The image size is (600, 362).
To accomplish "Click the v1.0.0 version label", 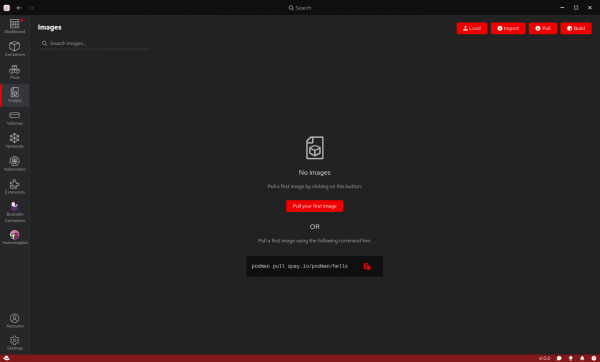I will tap(544, 358).
